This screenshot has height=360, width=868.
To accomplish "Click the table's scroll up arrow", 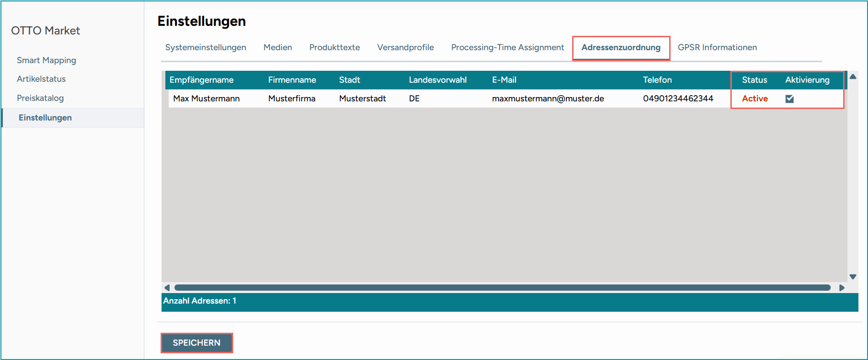I will coord(853,76).
